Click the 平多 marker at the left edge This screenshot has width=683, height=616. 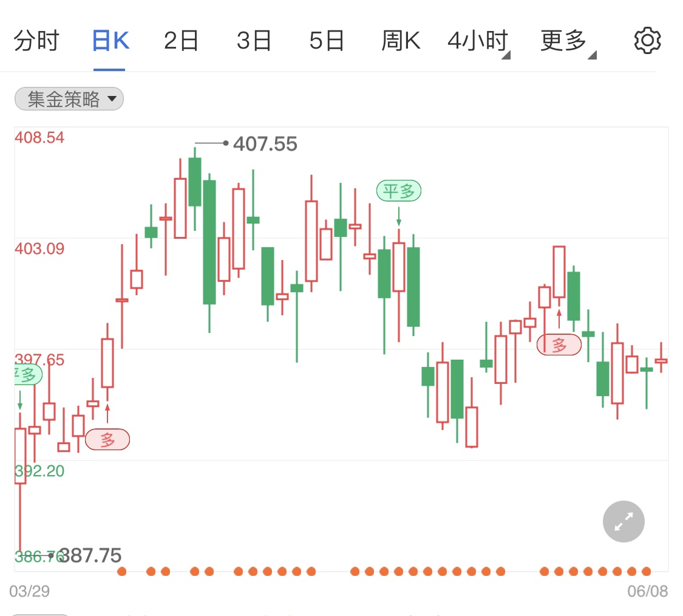pos(18,375)
